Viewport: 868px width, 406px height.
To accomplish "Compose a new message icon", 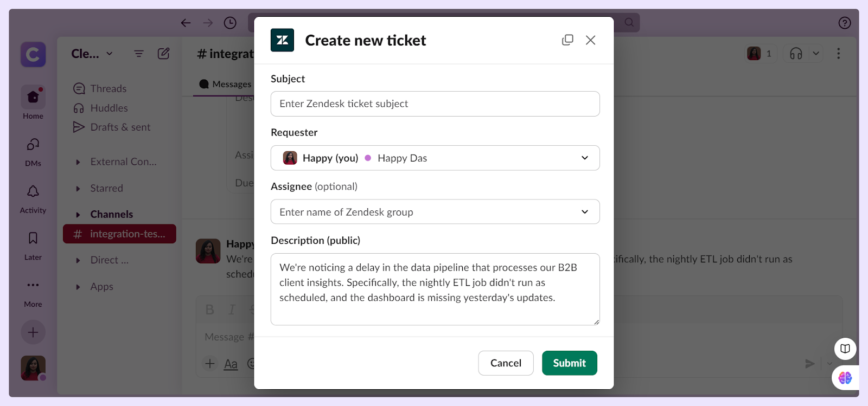I will coord(163,53).
